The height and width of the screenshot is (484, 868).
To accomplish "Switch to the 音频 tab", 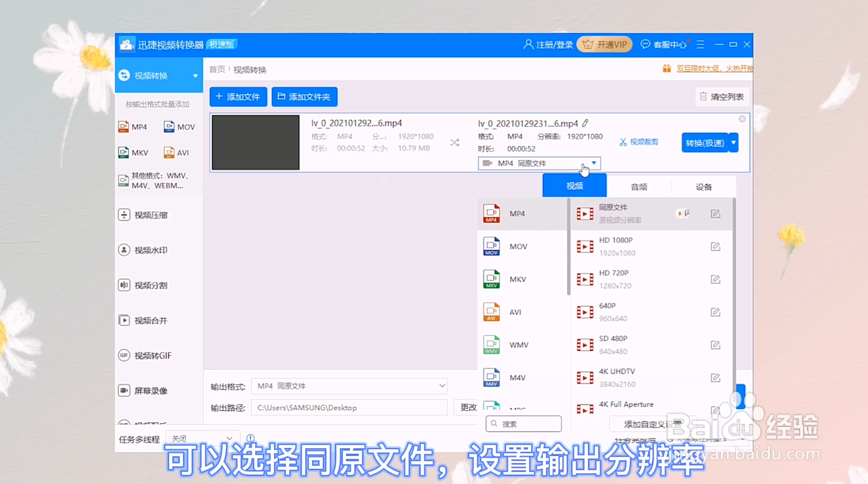I will tap(639, 187).
